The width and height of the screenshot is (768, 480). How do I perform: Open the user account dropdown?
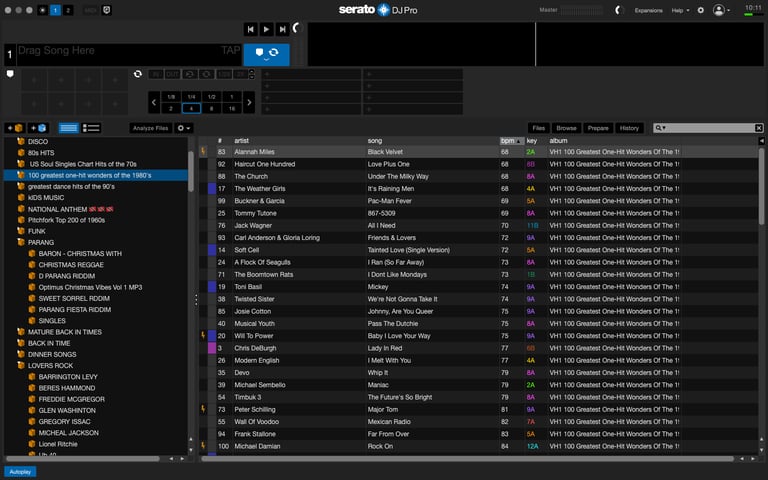[721, 10]
